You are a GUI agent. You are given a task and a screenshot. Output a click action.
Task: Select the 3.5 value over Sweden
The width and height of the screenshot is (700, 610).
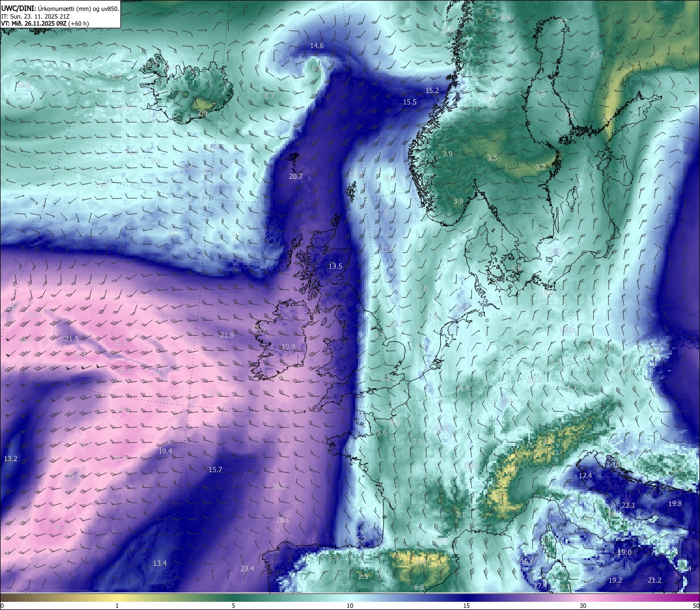(492, 158)
